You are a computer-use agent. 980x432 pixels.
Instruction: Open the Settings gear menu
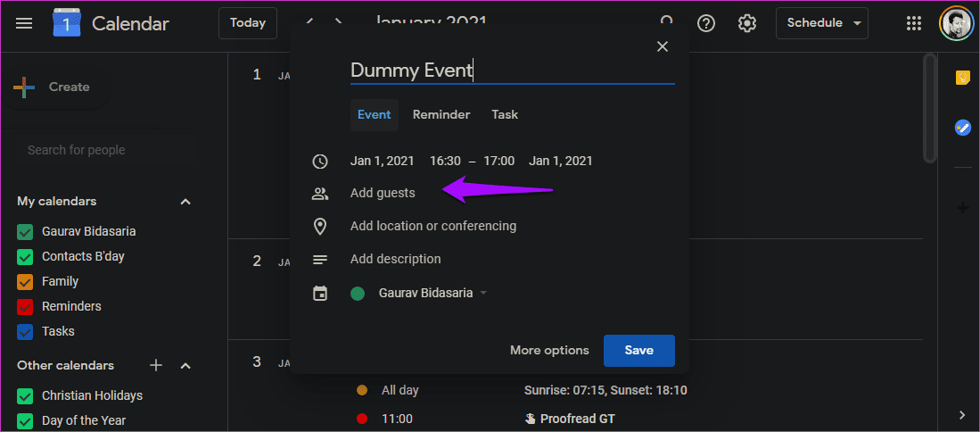click(x=747, y=24)
